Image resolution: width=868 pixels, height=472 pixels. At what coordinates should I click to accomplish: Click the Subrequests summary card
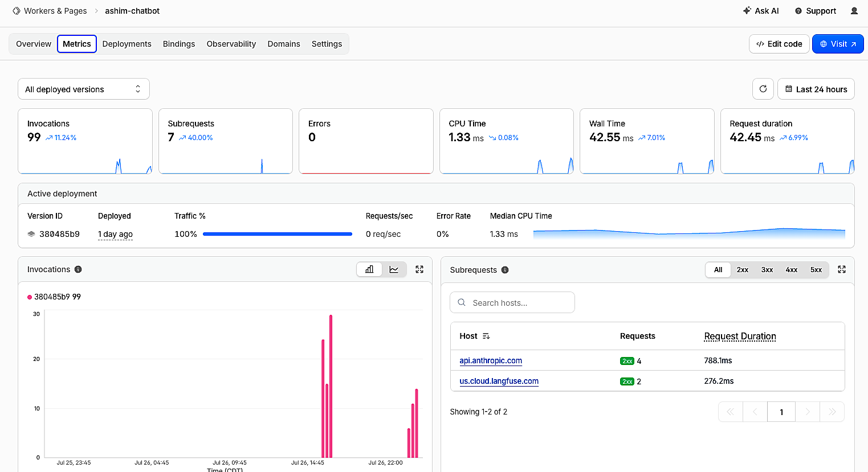(226, 141)
